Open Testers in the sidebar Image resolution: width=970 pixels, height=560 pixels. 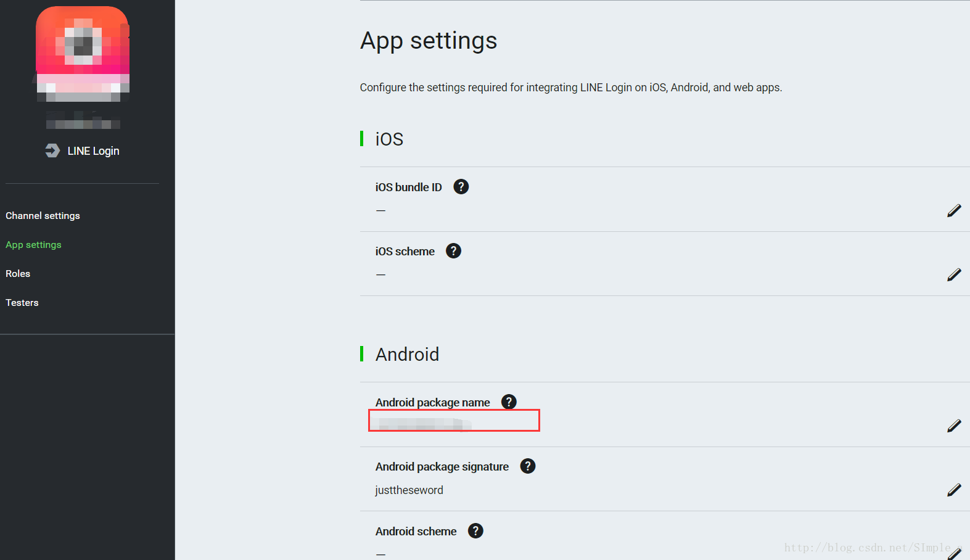pyautogui.click(x=22, y=303)
